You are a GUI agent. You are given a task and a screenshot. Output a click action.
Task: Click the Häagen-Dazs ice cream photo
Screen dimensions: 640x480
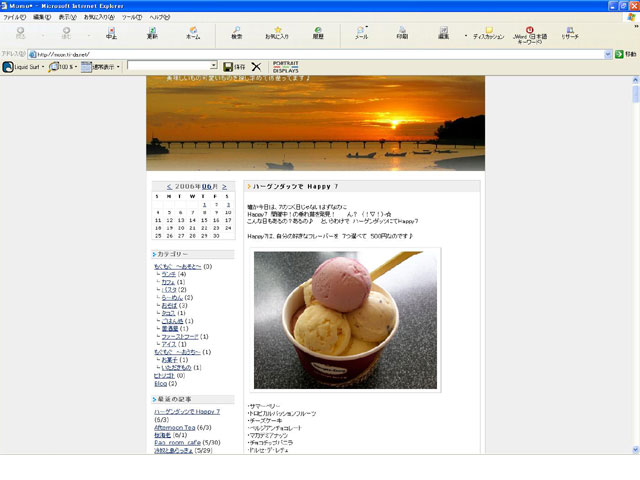pyautogui.click(x=345, y=320)
